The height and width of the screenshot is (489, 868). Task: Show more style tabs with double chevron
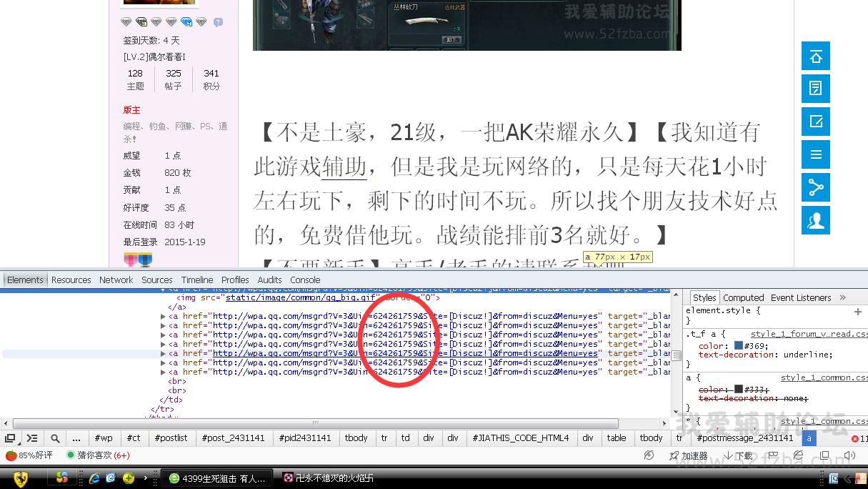click(x=842, y=297)
